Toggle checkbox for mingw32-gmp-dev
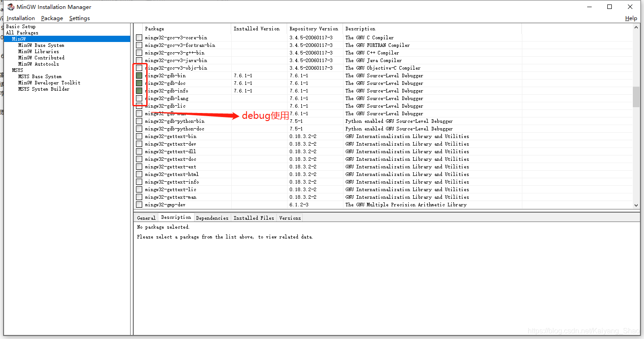644x339 pixels. point(139,205)
